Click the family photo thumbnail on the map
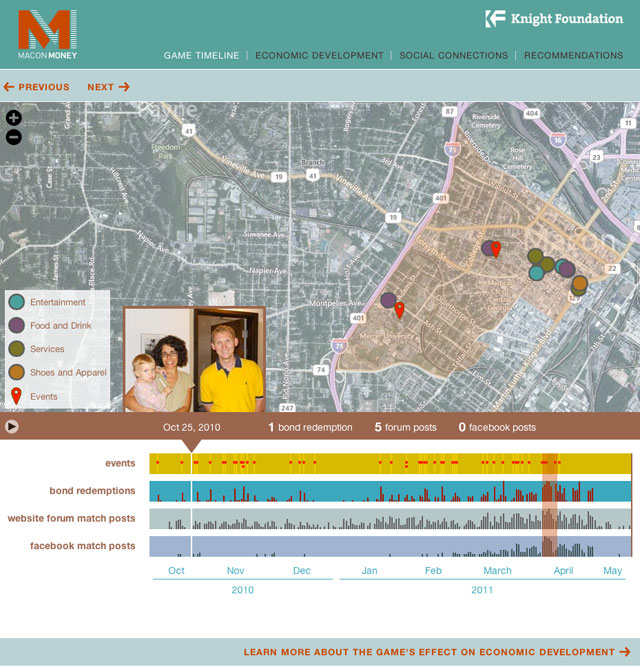Viewport: 640px width, 667px height. [x=195, y=359]
